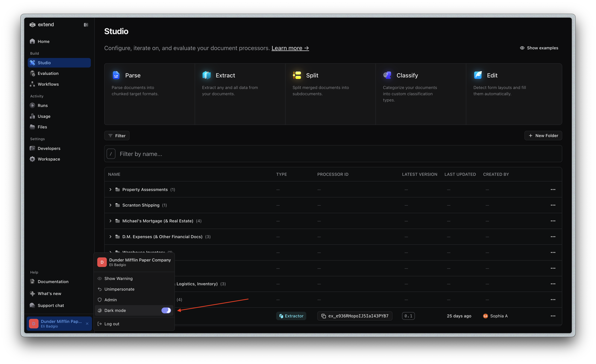This screenshot has height=364, width=596.
Task: Toggle the Dark mode switch
Action: tap(166, 310)
